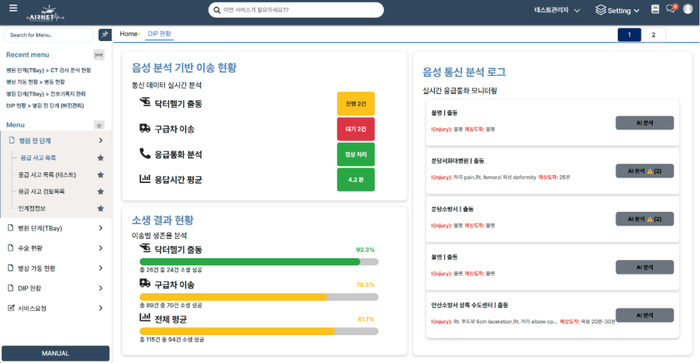Click the 92.3% survival rate value
Screen dimensions: 700x363
point(365,250)
